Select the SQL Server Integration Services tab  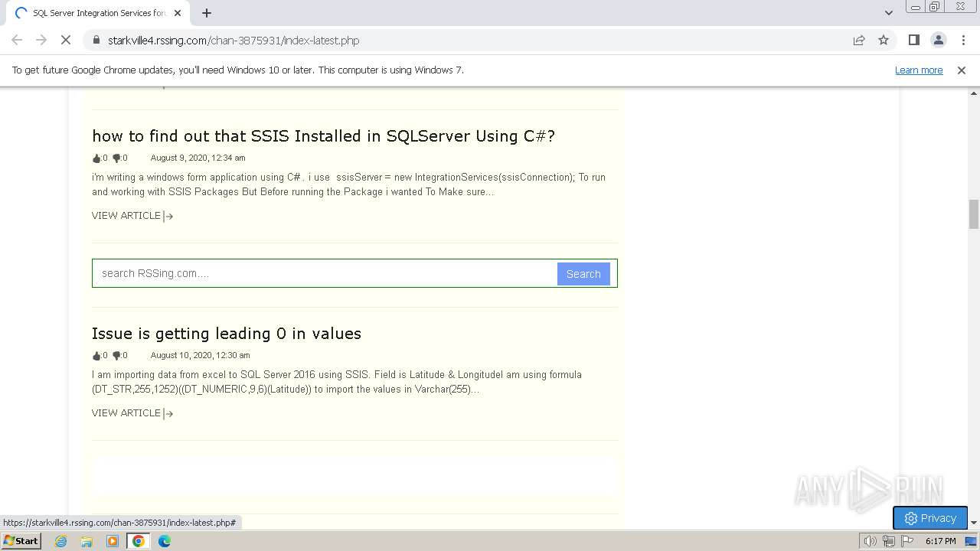(98, 13)
